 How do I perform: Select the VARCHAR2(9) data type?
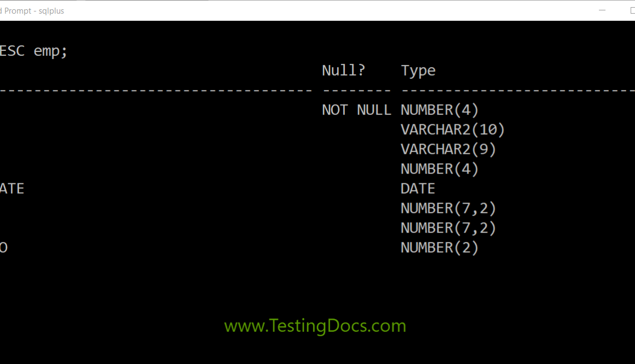(448, 149)
